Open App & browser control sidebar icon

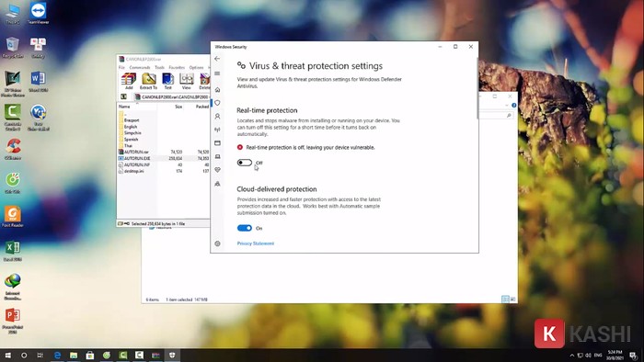(x=217, y=143)
